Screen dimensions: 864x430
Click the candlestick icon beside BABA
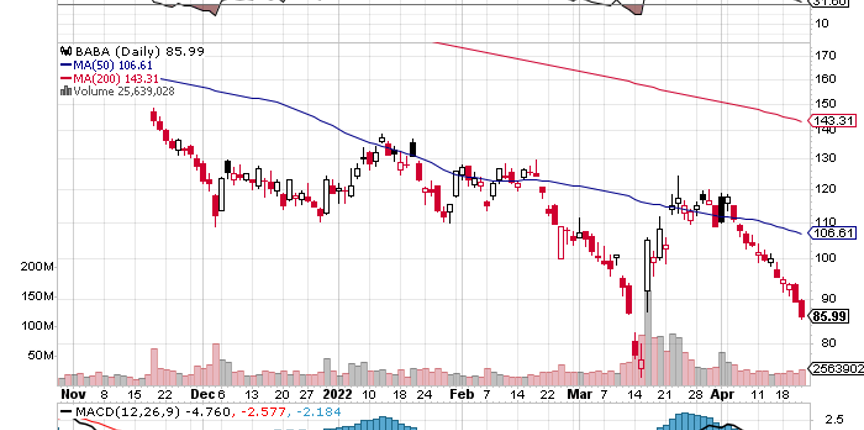pyautogui.click(x=66, y=52)
